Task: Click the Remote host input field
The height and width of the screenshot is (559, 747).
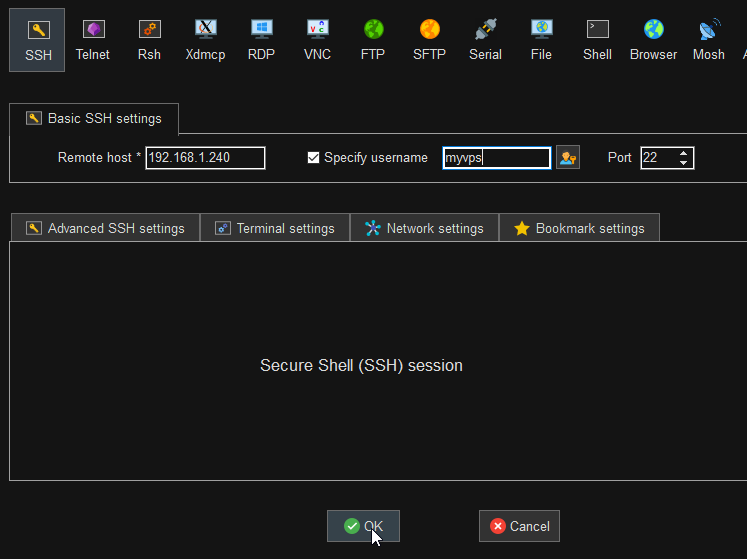Action: pos(205,158)
